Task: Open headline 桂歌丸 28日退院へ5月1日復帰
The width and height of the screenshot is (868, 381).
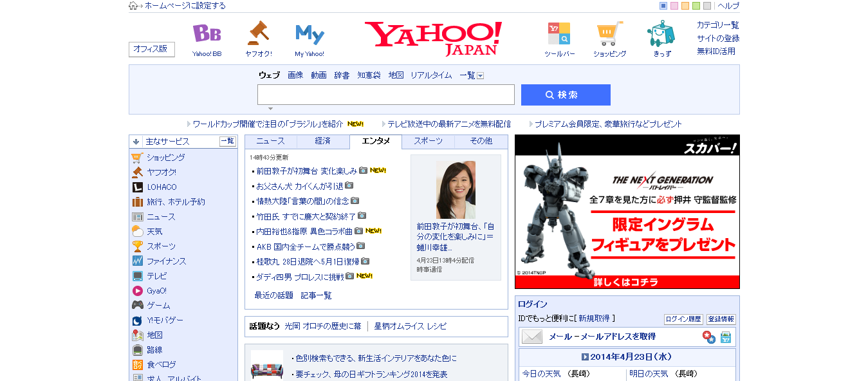Action: pyautogui.click(x=308, y=261)
